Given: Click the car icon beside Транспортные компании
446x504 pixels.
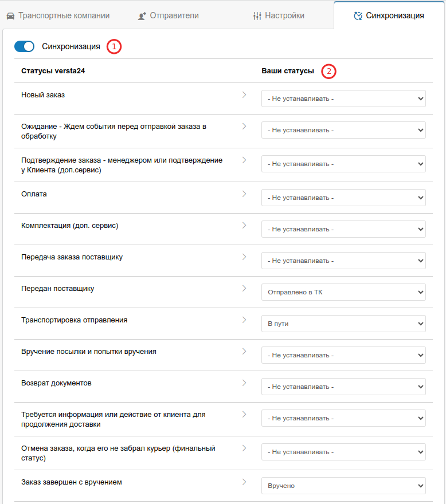Looking at the screenshot, I should pos(11,16).
